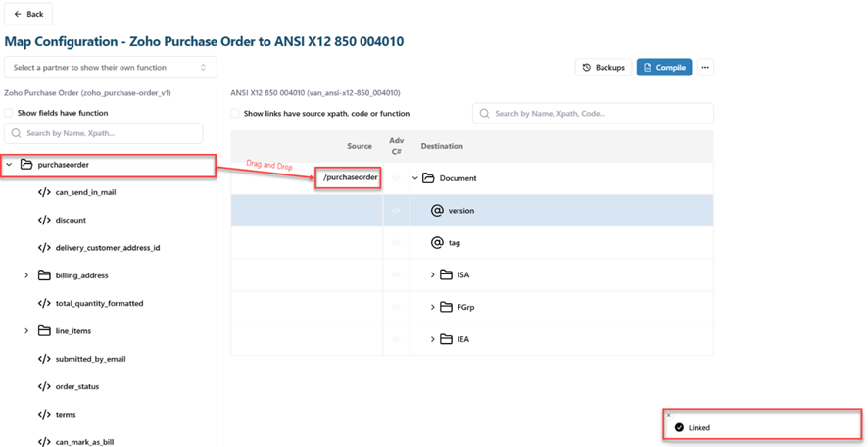The height and width of the screenshot is (447, 868).
Task: Select the discount field
Action: point(71,220)
